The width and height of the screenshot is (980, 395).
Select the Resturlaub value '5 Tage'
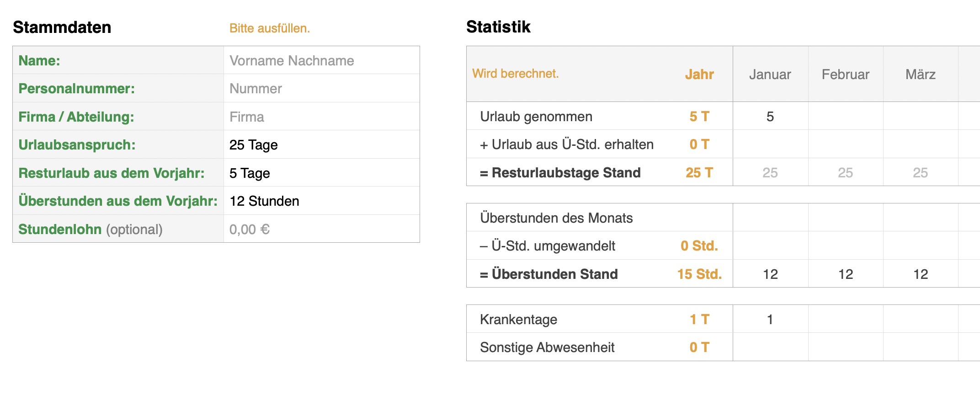coord(321,173)
